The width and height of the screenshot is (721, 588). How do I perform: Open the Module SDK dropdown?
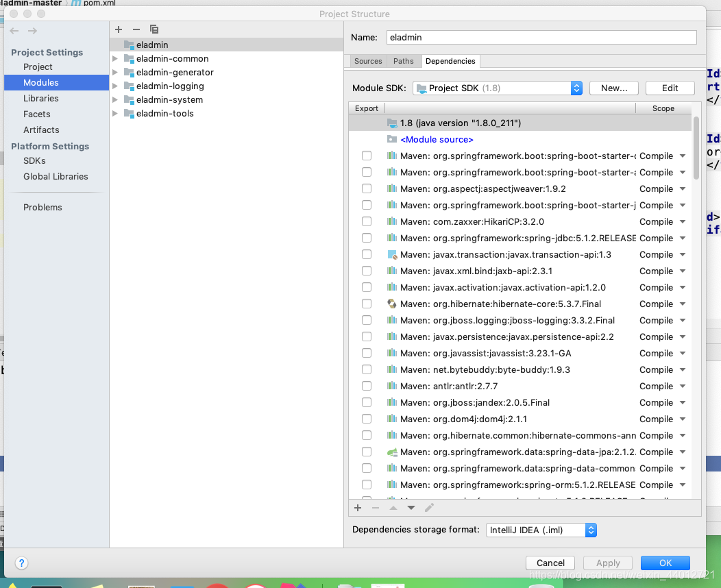click(x=498, y=88)
